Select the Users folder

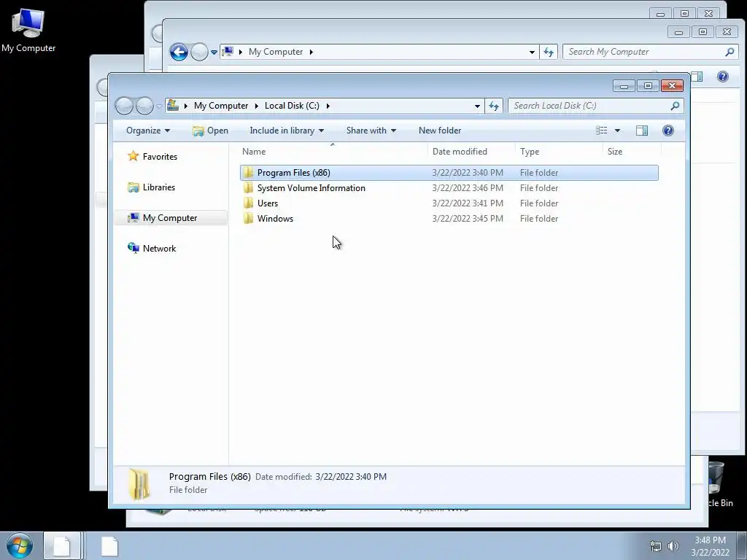(449, 203)
